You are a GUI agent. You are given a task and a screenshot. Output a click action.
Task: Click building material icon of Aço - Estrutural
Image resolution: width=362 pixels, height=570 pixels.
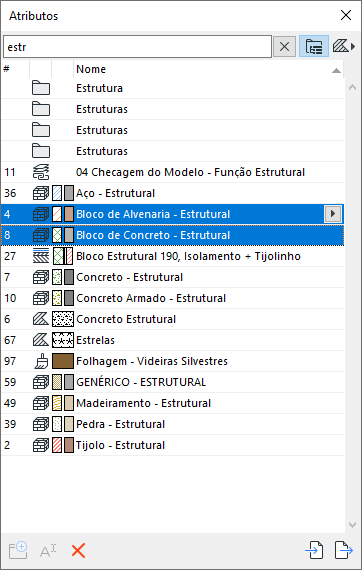[x=41, y=193]
